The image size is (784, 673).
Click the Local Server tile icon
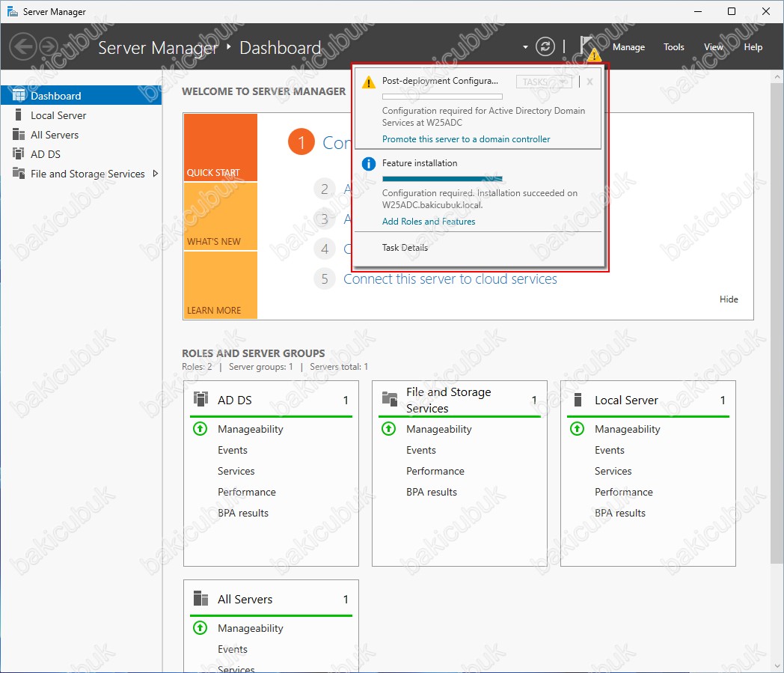(x=578, y=399)
